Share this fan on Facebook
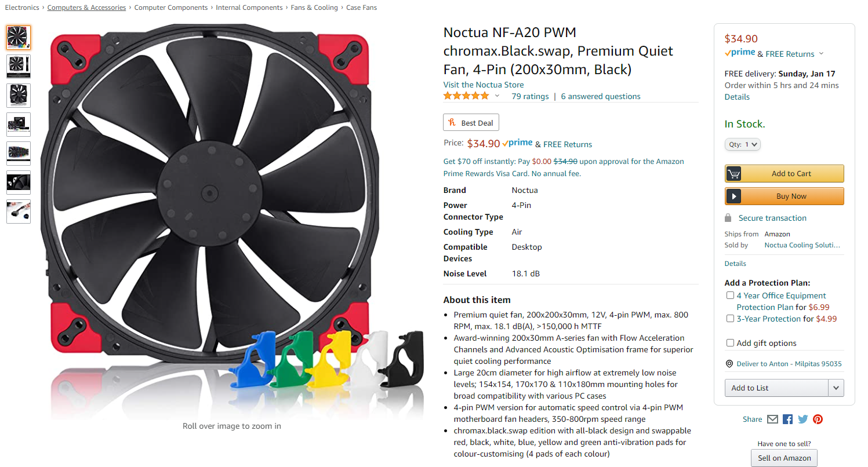 coord(787,419)
